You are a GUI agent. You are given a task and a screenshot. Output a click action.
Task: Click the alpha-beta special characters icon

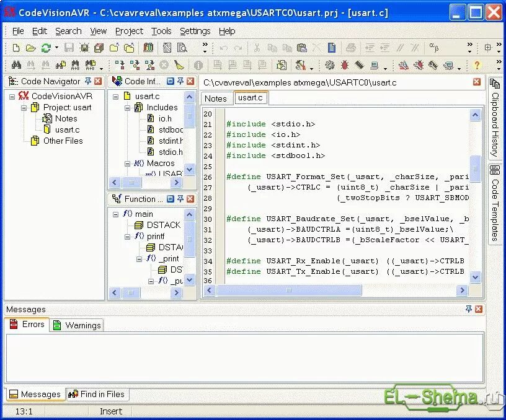tap(434, 47)
